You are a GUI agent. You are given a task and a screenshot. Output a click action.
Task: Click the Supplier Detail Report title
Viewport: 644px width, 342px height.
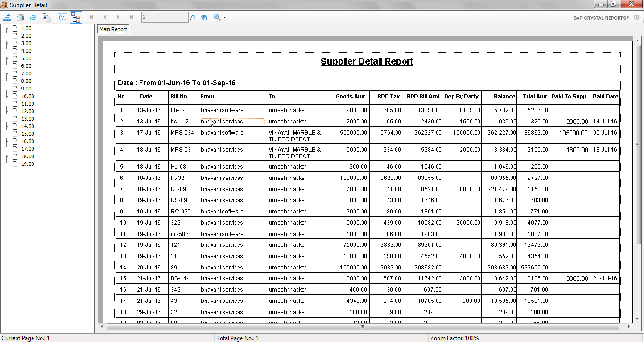click(367, 62)
